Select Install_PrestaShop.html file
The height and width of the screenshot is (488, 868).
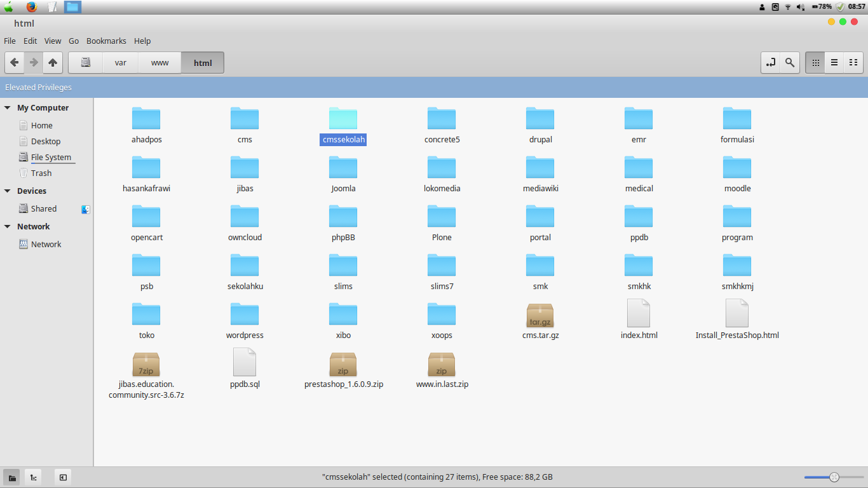tap(737, 320)
